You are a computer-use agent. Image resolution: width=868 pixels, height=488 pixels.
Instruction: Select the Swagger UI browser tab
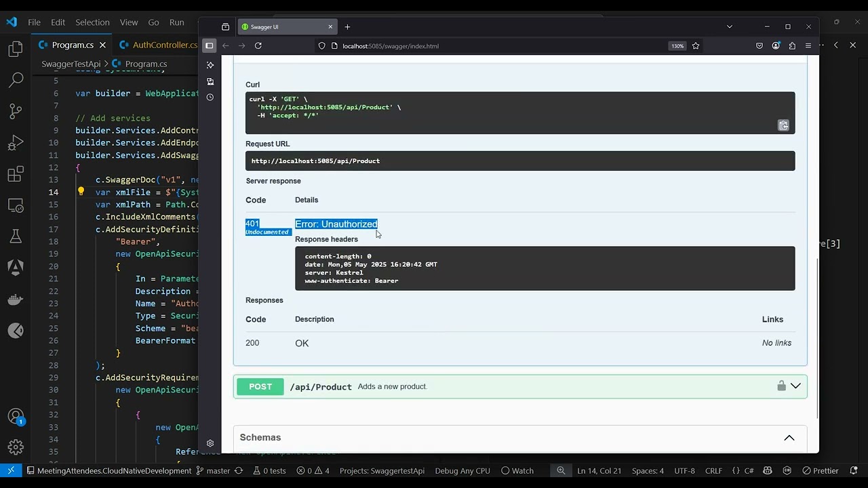pos(288,27)
